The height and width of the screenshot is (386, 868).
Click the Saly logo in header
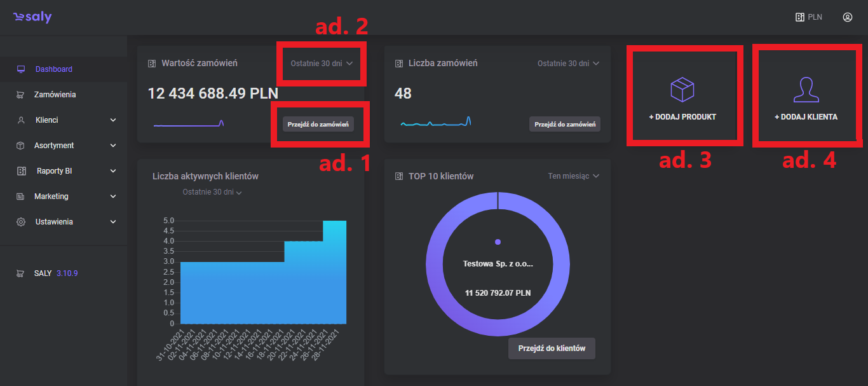[32, 17]
